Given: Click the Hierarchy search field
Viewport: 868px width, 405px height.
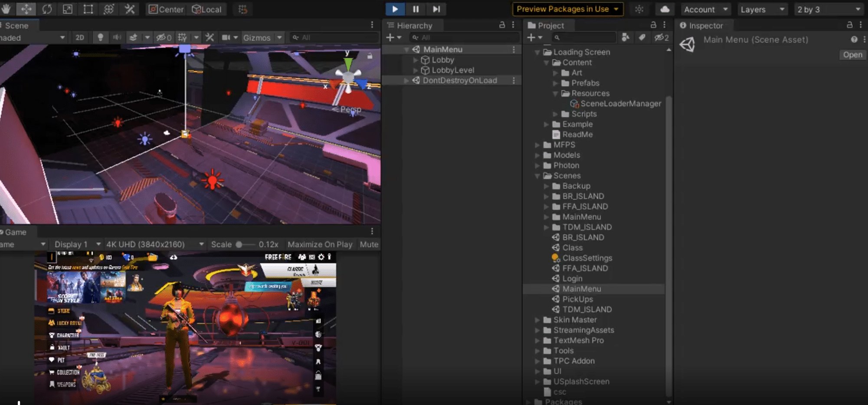Looking at the screenshot, I should (464, 38).
